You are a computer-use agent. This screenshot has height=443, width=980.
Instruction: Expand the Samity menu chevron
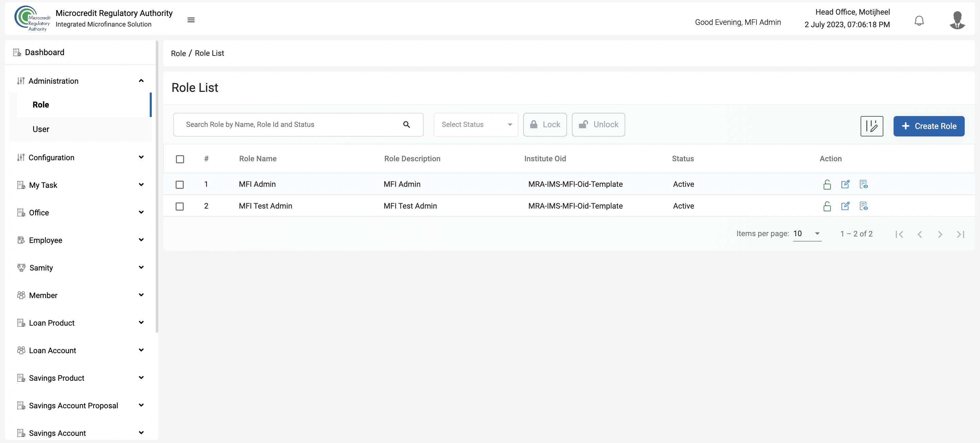click(x=141, y=267)
